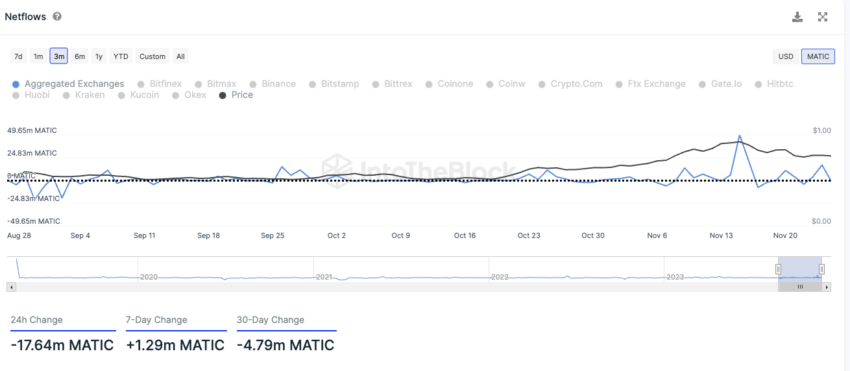Image resolution: width=850 pixels, height=371 pixels.
Task: Select the 7d time range
Action: pos(18,56)
